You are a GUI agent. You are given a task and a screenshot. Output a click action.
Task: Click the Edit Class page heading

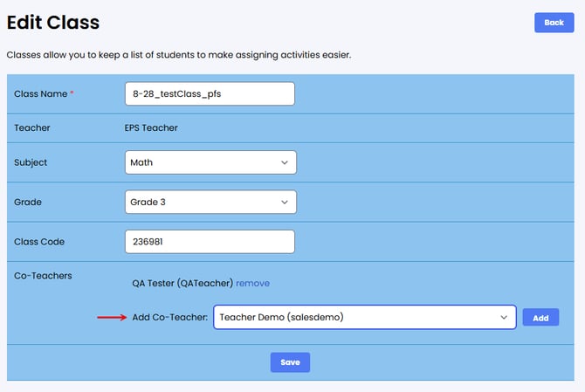pos(53,22)
